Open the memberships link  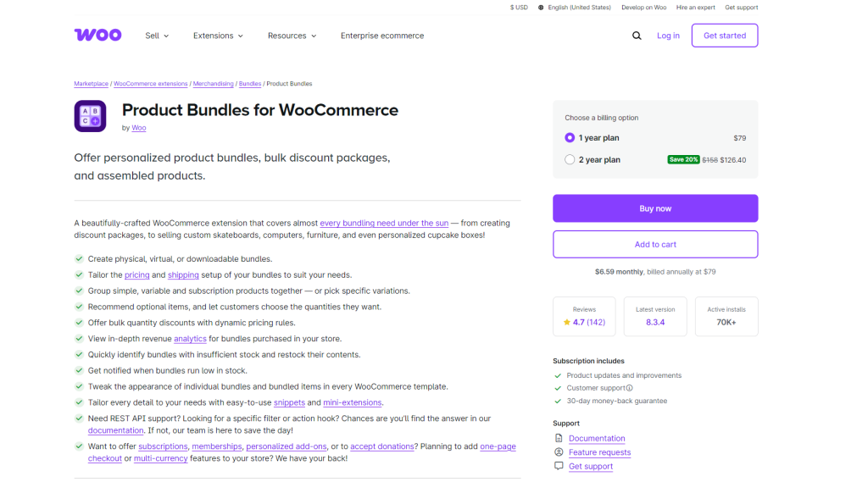pos(216,446)
